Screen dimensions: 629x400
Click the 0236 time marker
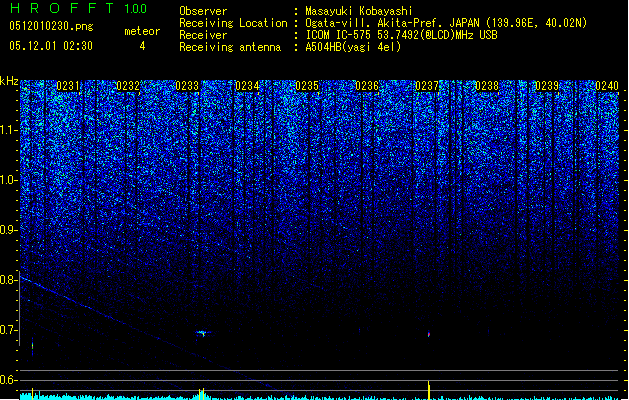367,86
